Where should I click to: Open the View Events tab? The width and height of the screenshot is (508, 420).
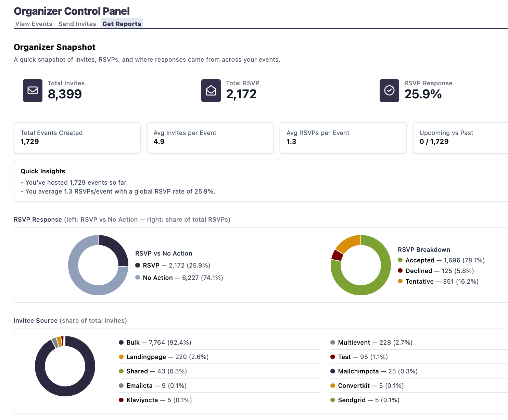34,24
